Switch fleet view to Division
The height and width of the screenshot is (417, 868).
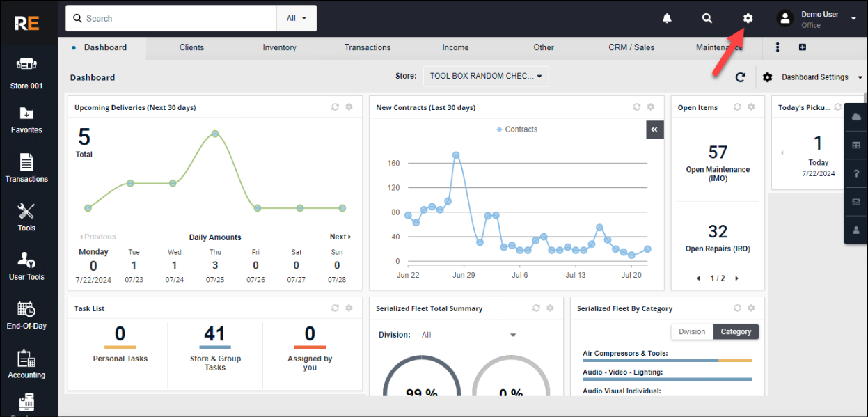pos(692,332)
